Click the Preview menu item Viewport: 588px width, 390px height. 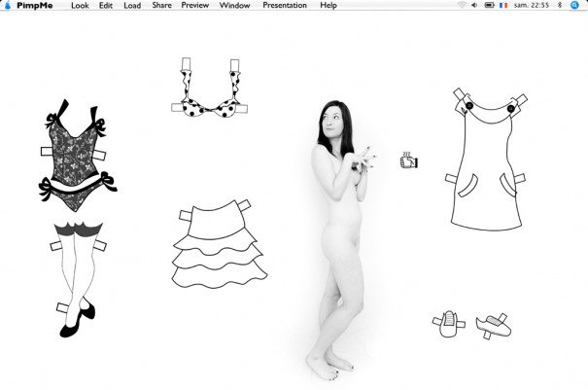[194, 6]
